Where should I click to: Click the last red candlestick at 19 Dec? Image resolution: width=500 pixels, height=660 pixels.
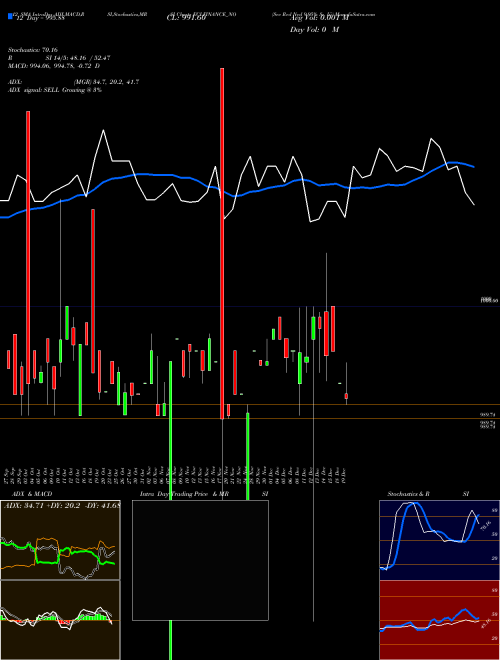[346, 396]
